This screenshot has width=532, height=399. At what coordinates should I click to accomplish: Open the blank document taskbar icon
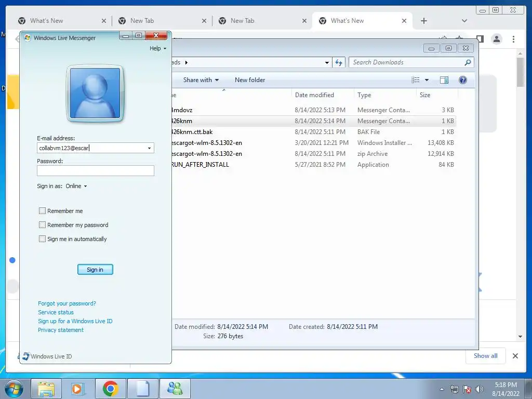143,389
